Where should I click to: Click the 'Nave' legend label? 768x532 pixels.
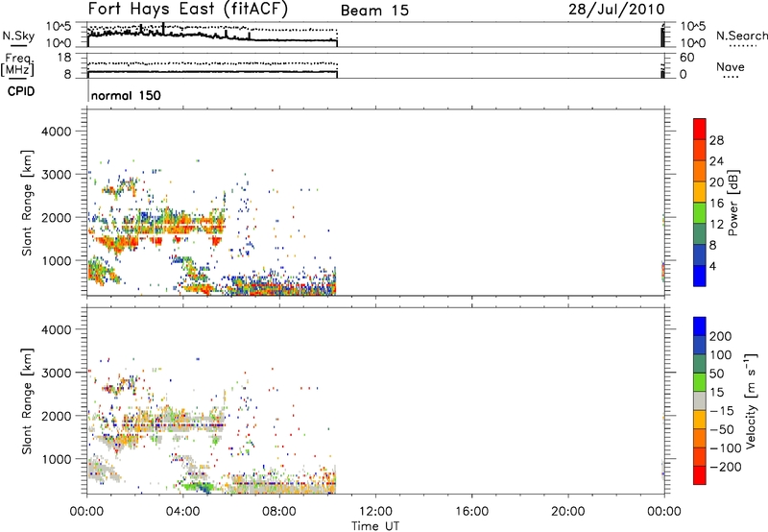(x=731, y=66)
